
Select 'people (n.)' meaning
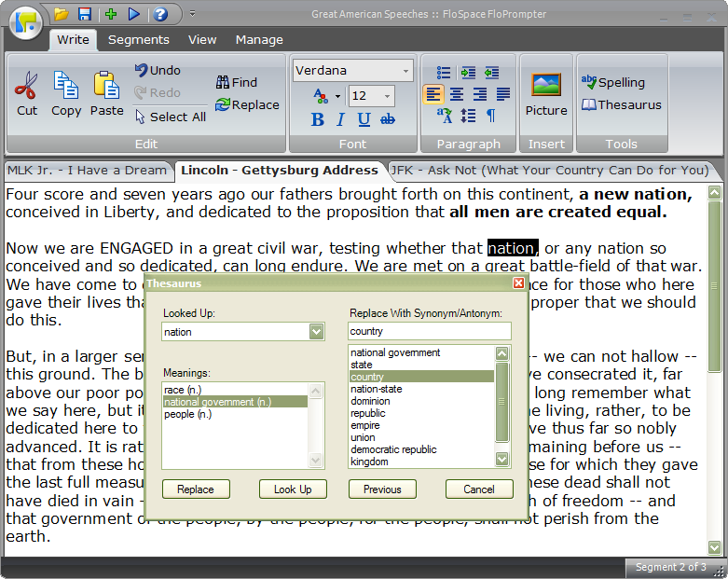click(235, 414)
